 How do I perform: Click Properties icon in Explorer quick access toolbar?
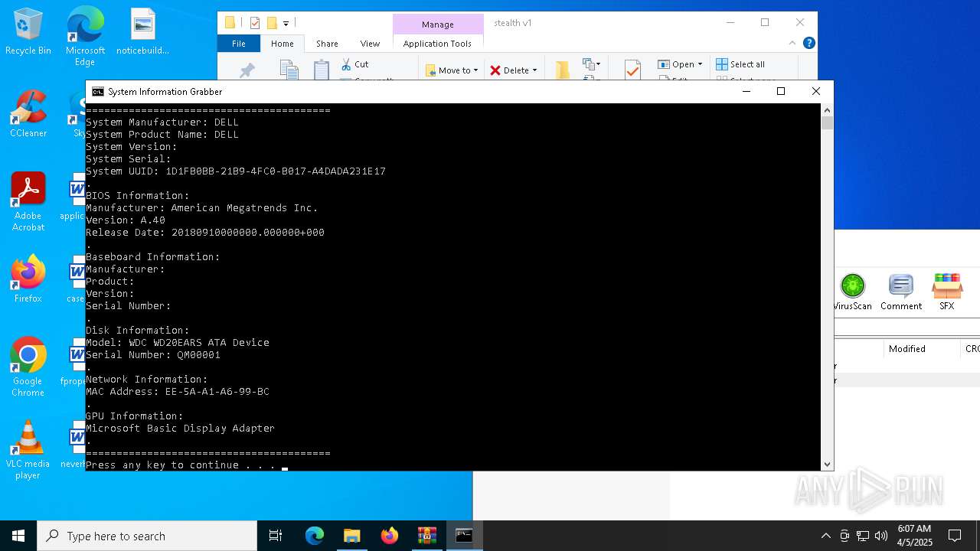255,23
